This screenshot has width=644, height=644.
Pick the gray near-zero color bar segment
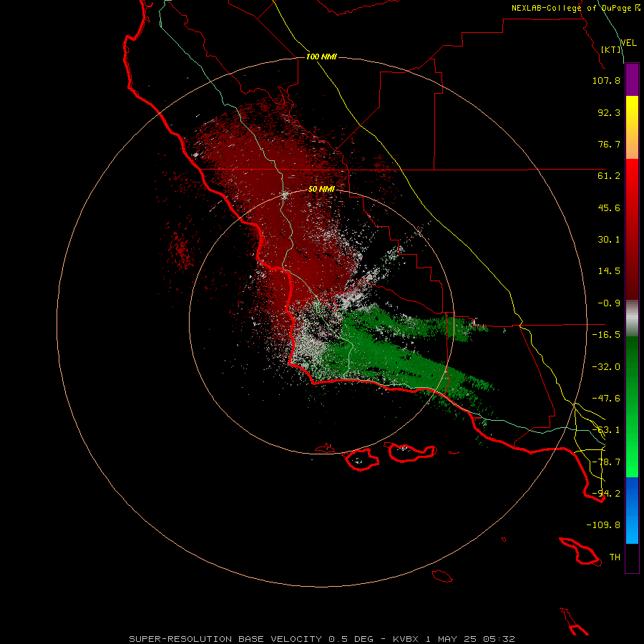[632, 318]
